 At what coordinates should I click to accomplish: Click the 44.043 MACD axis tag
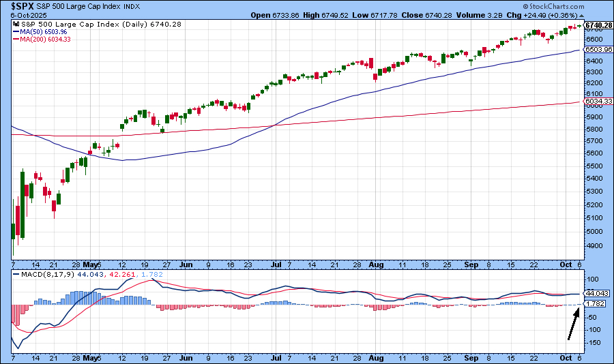tap(598, 293)
